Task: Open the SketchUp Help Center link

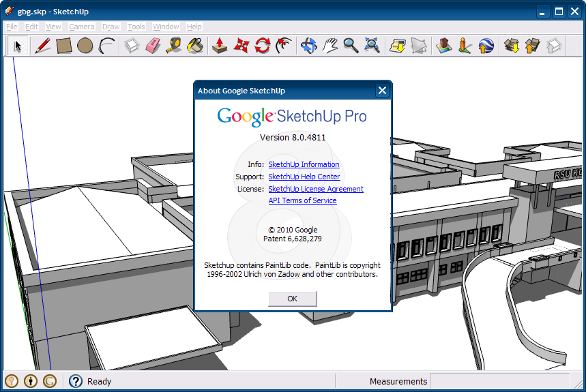Action: (304, 177)
